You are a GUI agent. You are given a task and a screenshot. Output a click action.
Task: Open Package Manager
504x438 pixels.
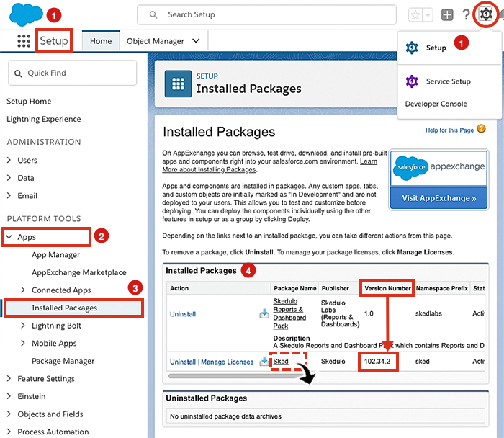63,361
